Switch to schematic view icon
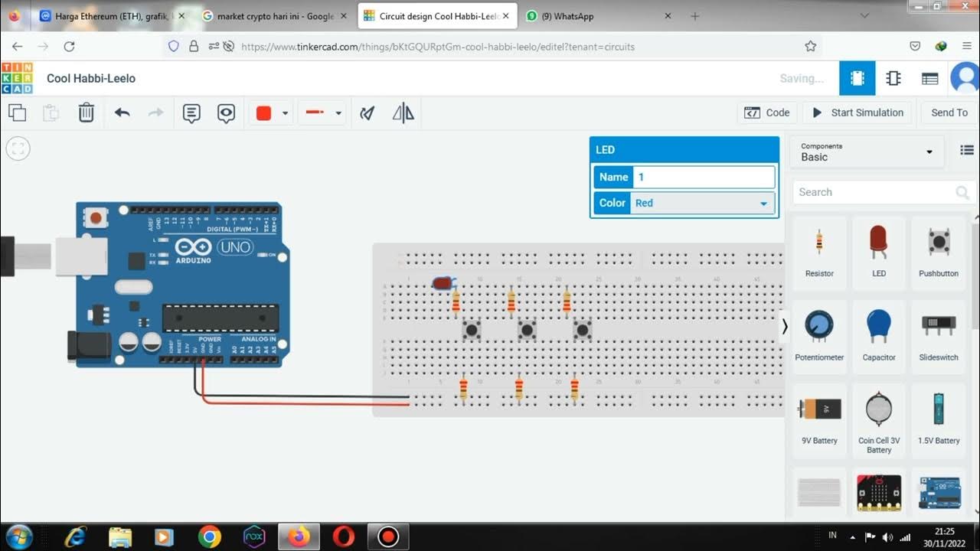 click(x=893, y=78)
